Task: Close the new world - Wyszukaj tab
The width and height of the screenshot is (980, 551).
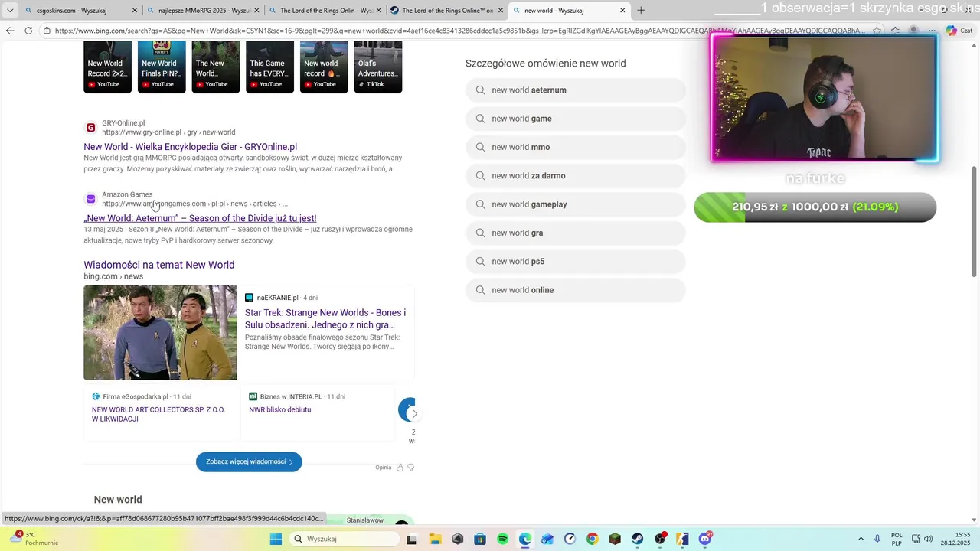Action: click(622, 11)
